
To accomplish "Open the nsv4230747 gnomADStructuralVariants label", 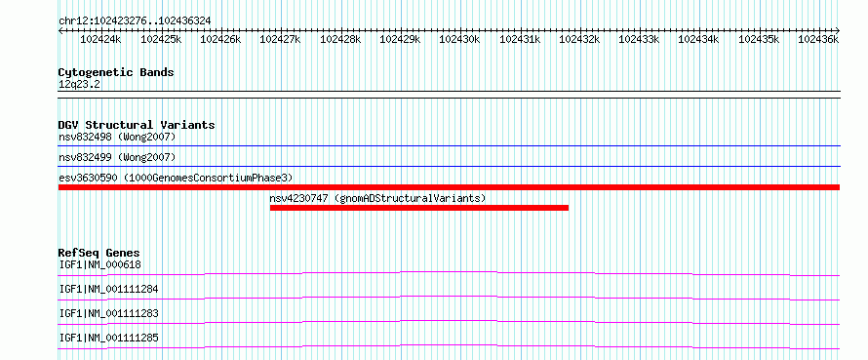I will pyautogui.click(x=377, y=198).
